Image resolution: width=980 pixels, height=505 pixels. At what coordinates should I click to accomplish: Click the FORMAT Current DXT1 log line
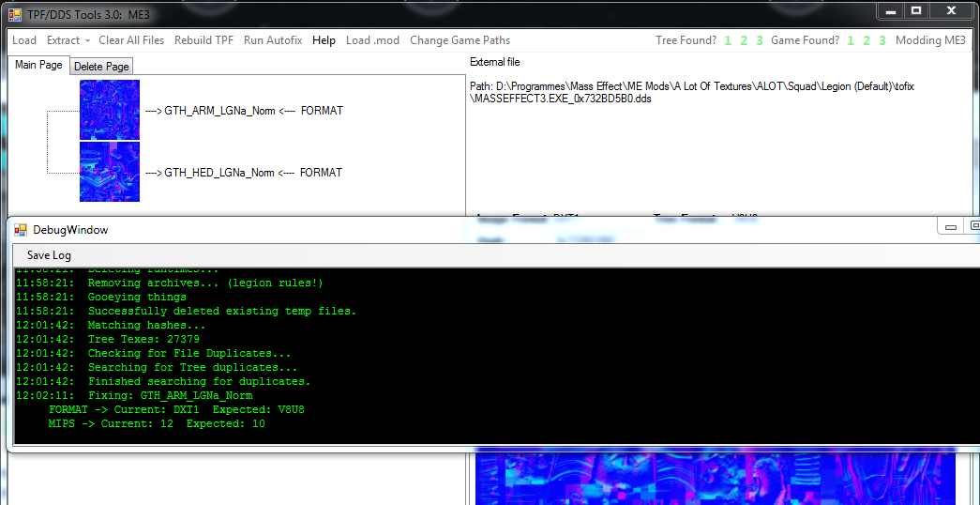pos(177,410)
